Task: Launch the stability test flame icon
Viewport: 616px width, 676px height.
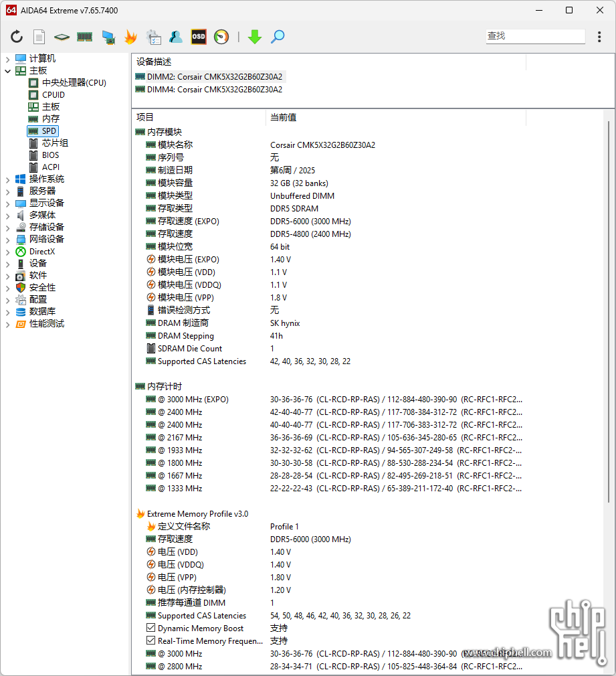Action: click(x=130, y=37)
